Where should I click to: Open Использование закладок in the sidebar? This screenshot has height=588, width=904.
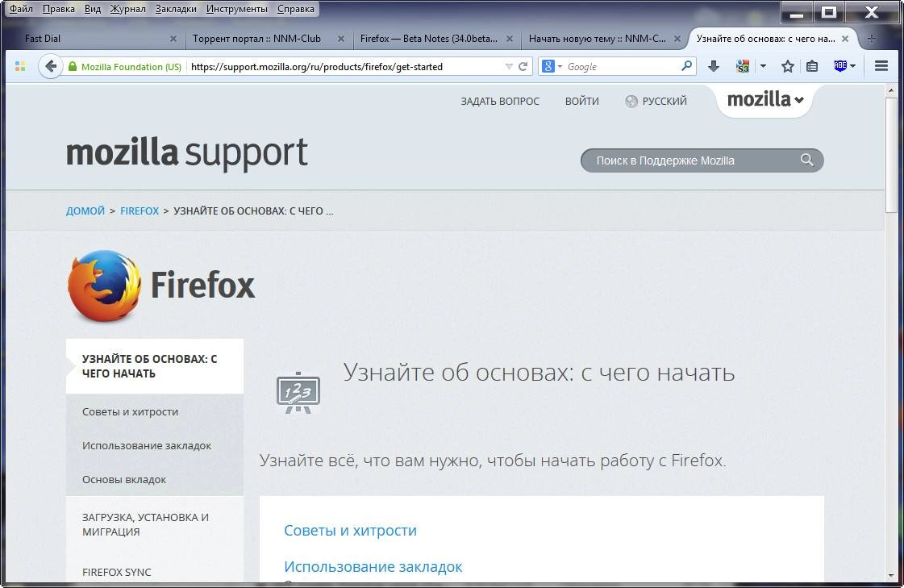point(147,445)
